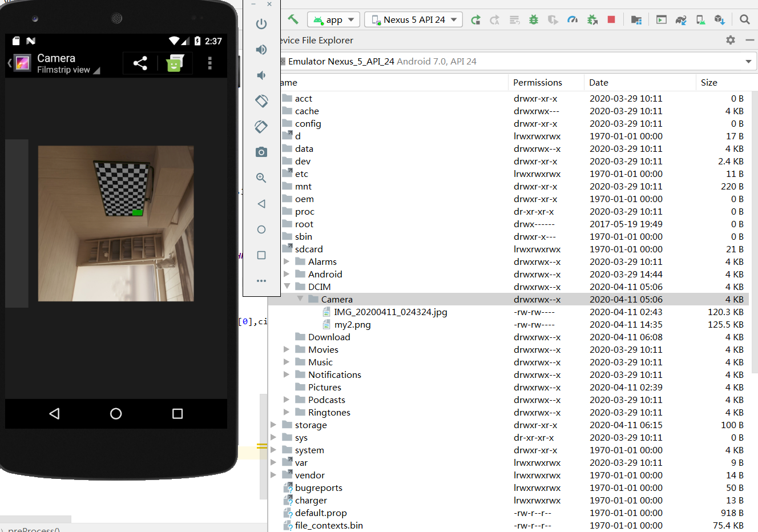This screenshot has width=758, height=532.
Task: Open the Camera app overflow menu
Action: (209, 63)
